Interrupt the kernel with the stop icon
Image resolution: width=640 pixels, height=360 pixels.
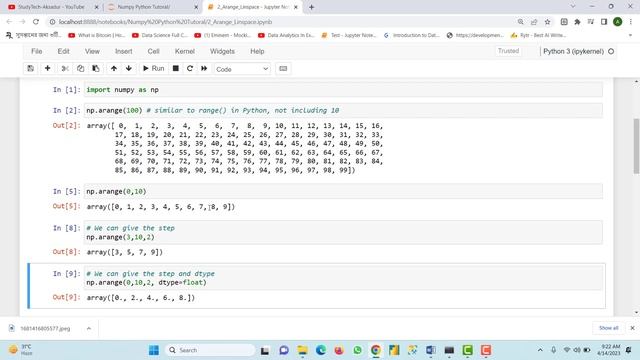[x=176, y=69]
